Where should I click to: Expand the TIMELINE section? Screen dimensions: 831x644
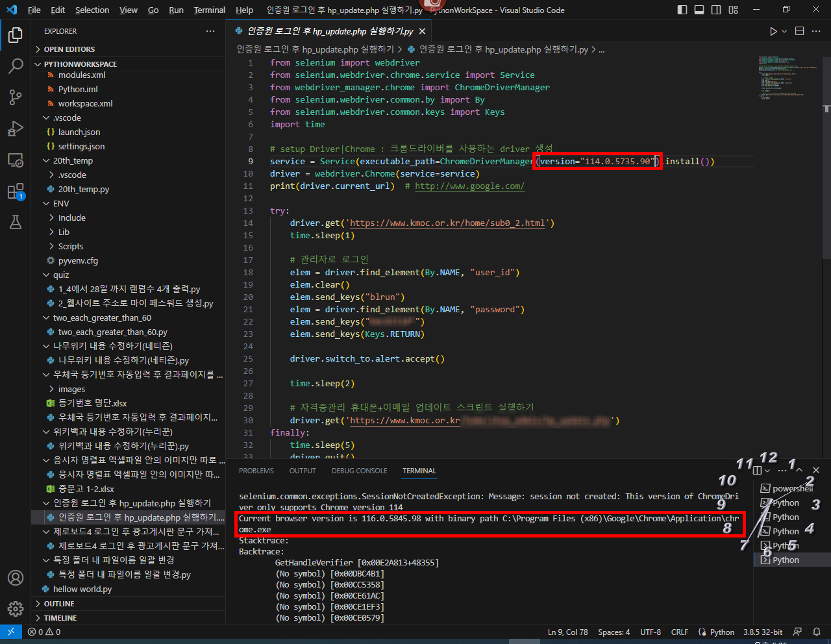point(128,618)
